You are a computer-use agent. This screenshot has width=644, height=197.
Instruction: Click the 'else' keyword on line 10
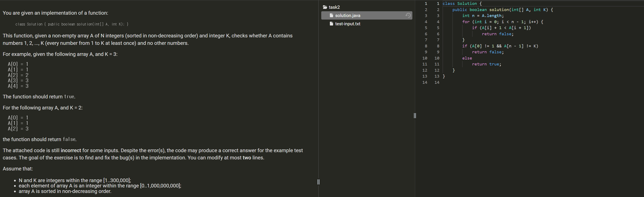[x=467, y=58]
